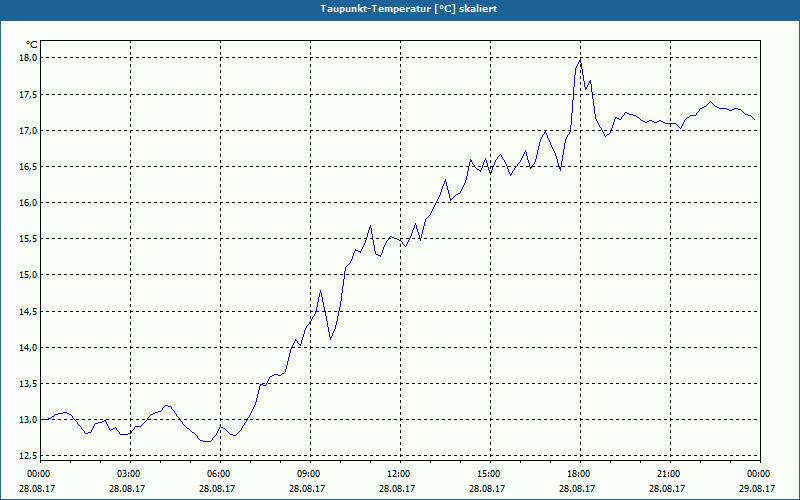Image resolution: width=800 pixels, height=500 pixels.
Task: Click the curve peak near 18:00
Action: point(580,60)
